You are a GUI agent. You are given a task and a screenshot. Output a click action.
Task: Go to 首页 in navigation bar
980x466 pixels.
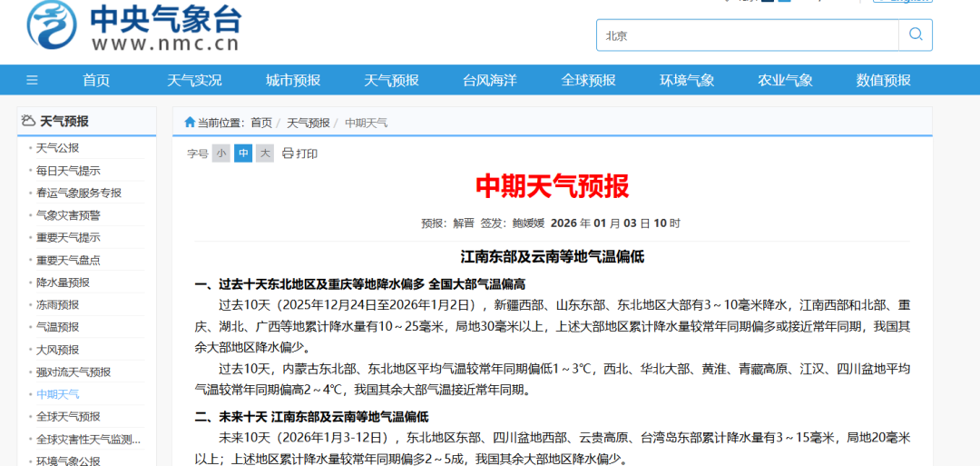tap(96, 80)
